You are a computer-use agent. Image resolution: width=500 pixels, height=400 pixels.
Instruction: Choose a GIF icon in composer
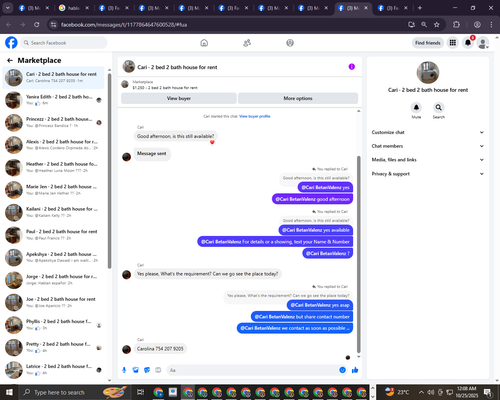point(158,370)
